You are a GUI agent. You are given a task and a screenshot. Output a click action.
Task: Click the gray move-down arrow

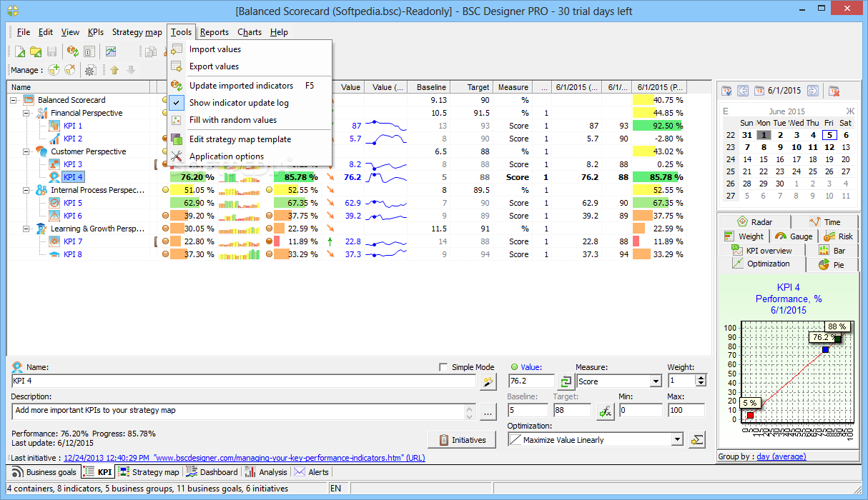point(130,70)
